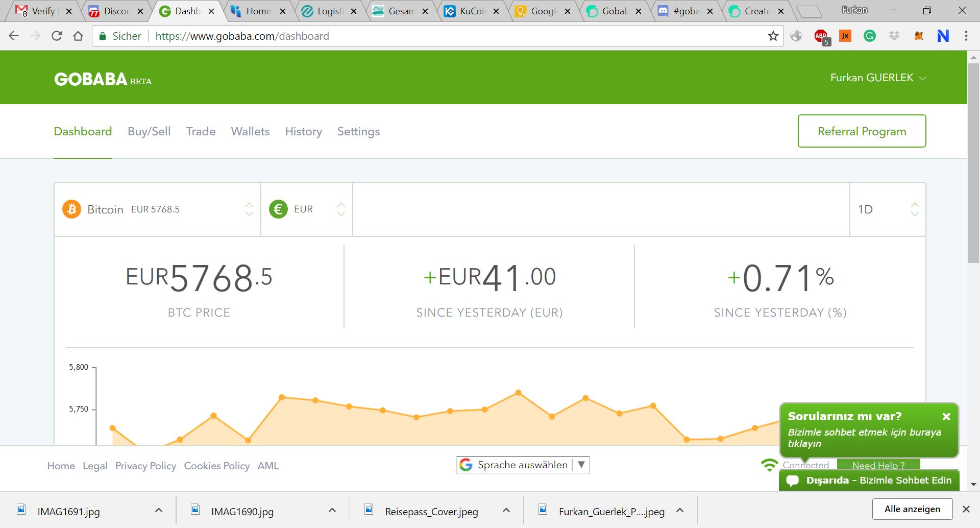Switch to the Logisti browser tab
Viewport: 980px width, 528px height.
pos(329,11)
